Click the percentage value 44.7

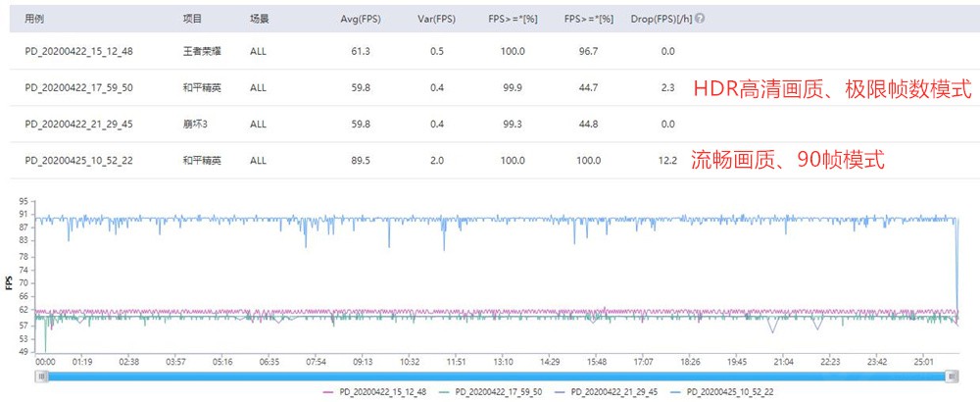point(588,87)
